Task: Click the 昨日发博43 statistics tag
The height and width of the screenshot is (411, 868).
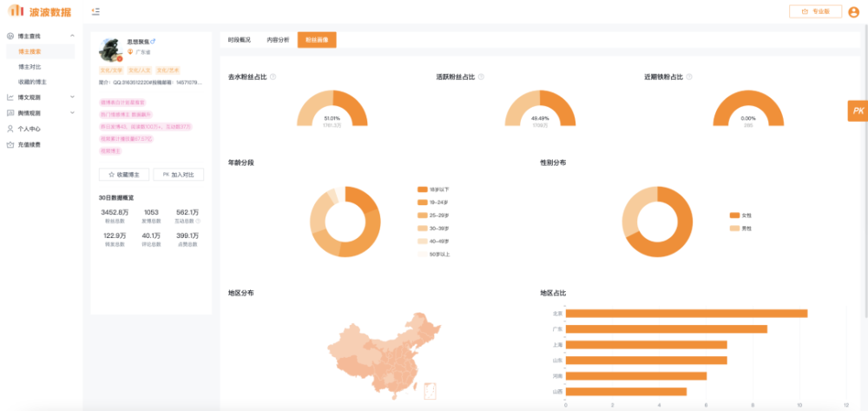Action: [x=146, y=127]
